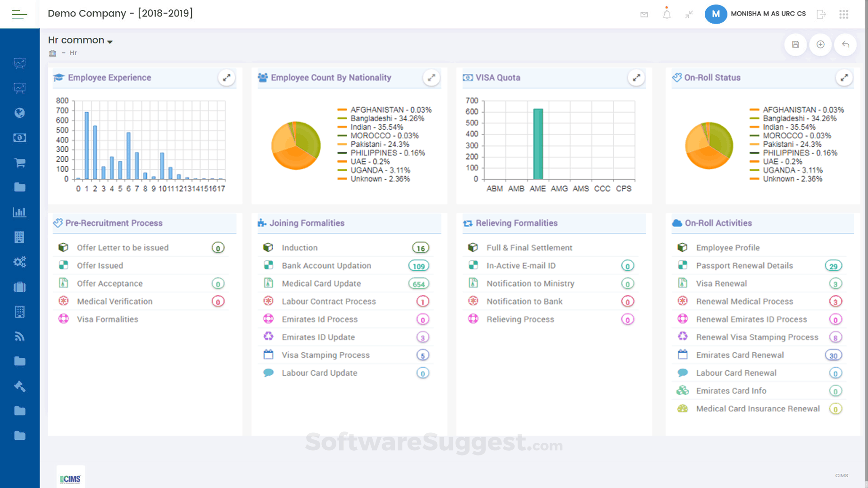Click the On-Roll Status pie chart
868x488 pixels.
point(709,145)
